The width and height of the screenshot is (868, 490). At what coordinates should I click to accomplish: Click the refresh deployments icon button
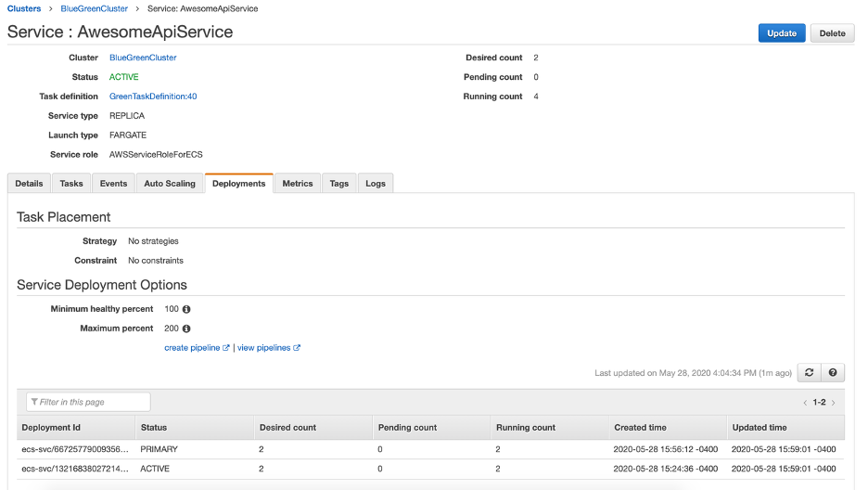click(810, 373)
